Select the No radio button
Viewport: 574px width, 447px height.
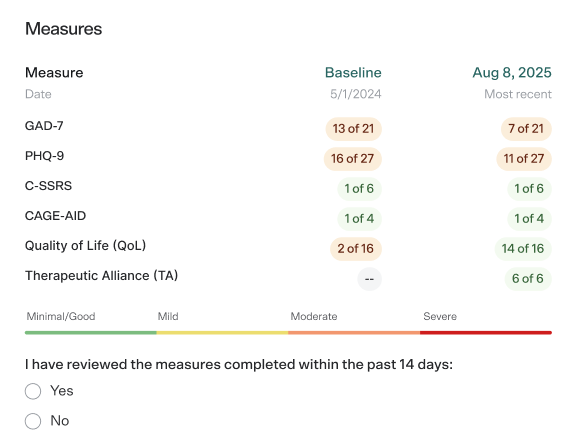[33, 421]
